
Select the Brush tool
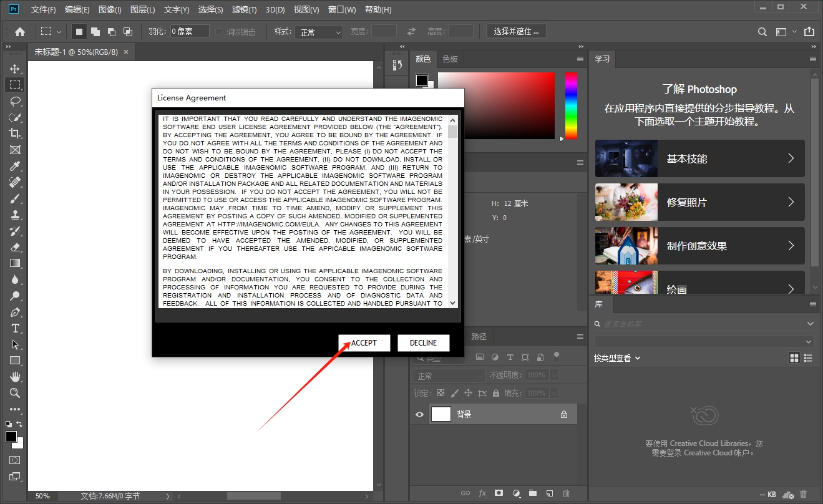click(x=15, y=198)
